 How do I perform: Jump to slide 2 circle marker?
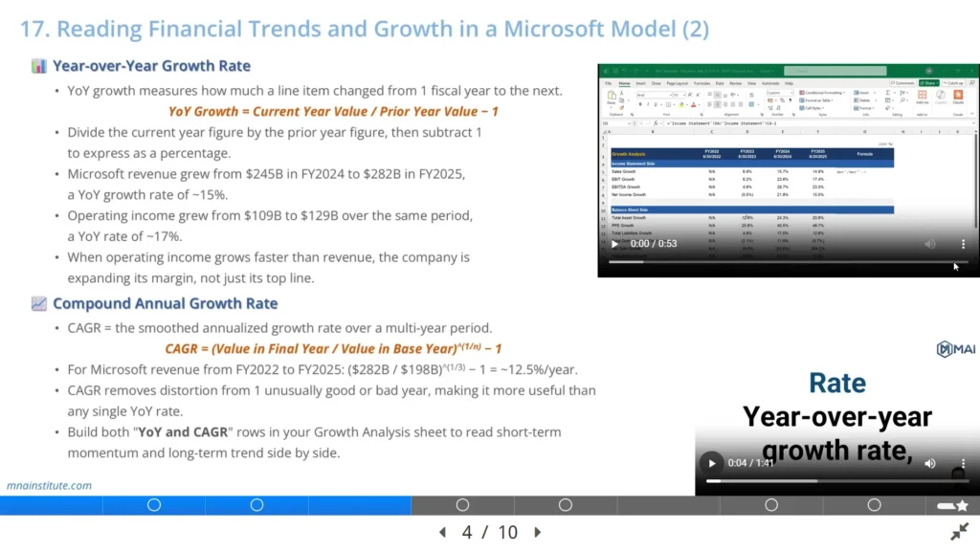click(x=154, y=505)
